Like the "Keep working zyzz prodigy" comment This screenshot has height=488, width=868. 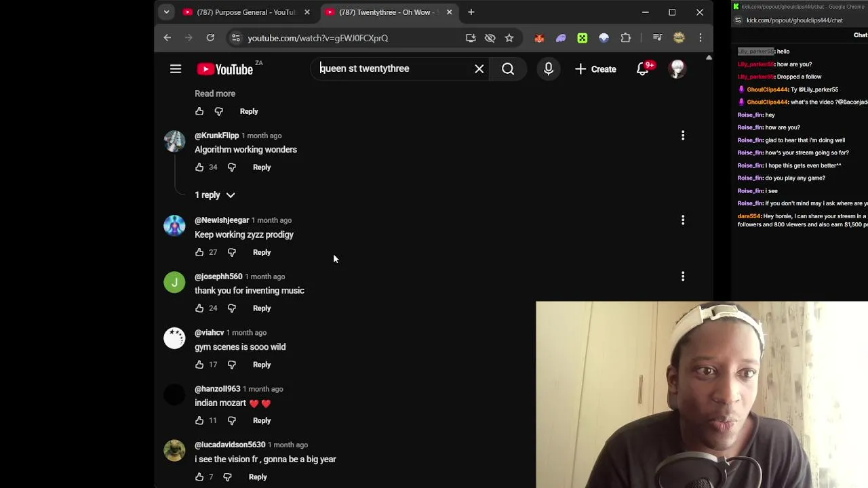tap(199, 252)
